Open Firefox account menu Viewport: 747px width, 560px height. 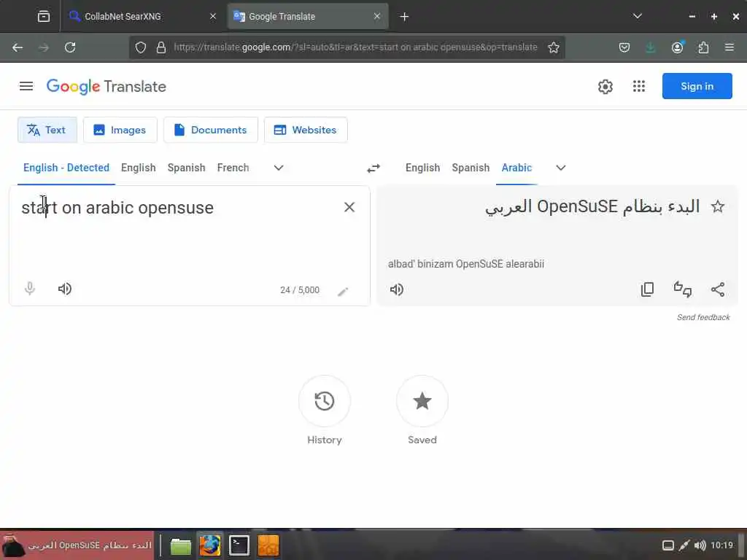[x=677, y=47]
